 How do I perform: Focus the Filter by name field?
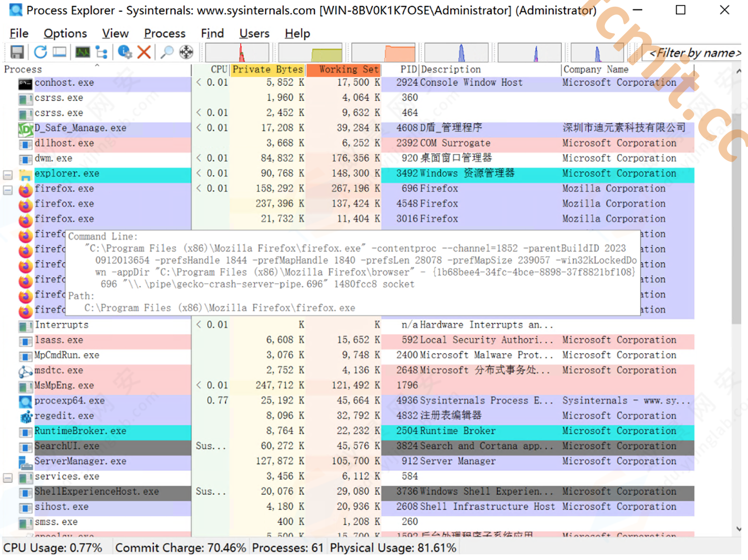[694, 52]
